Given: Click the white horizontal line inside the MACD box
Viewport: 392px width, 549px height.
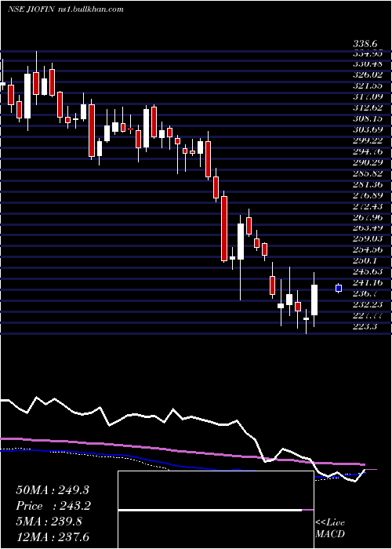Looking at the screenshot, I should tap(210, 510).
